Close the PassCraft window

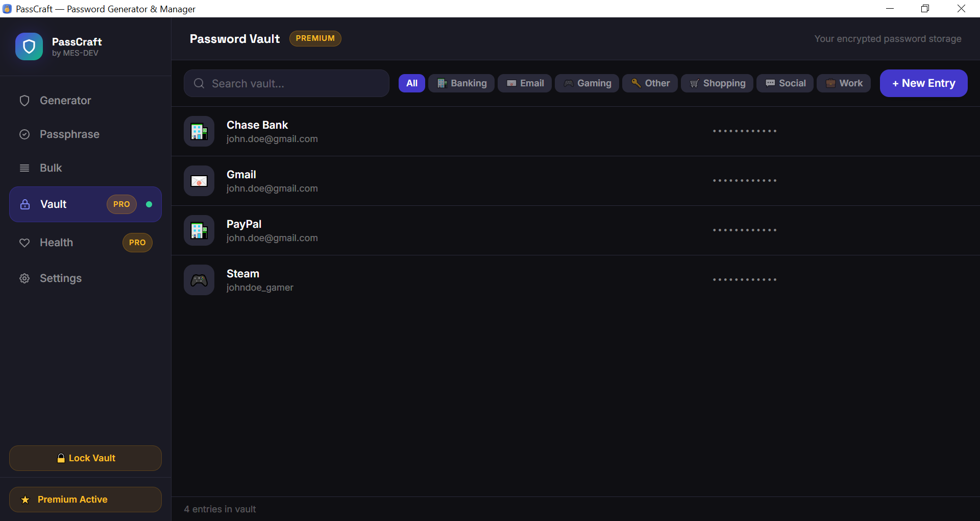[961, 9]
